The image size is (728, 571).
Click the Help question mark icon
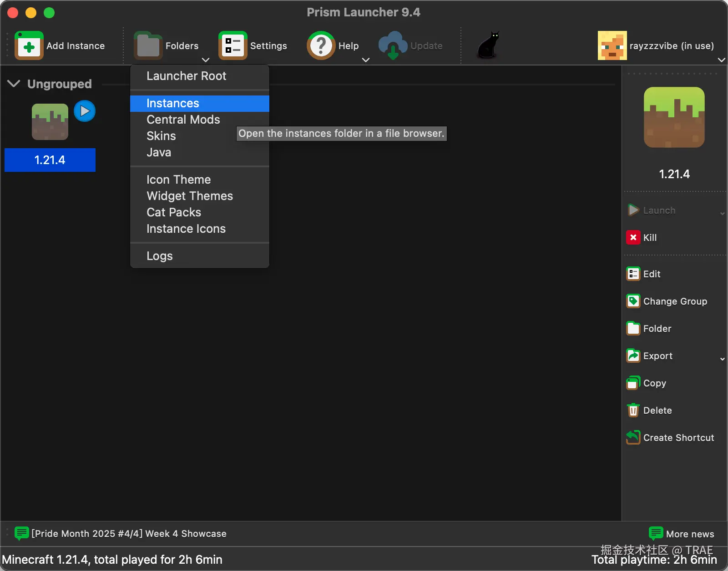pyautogui.click(x=321, y=45)
